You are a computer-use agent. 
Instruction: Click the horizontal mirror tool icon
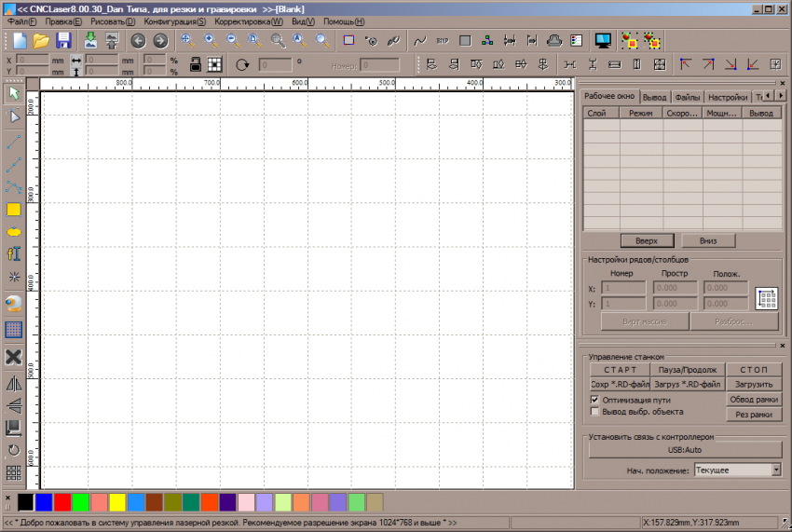14,384
